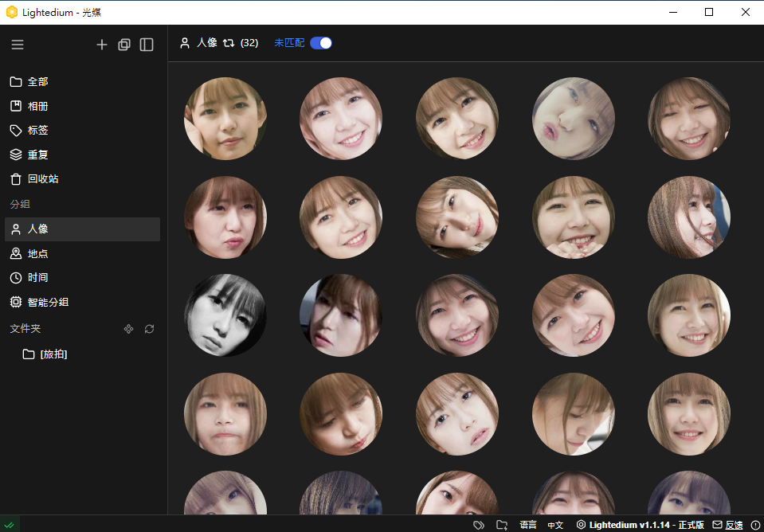Image resolution: width=764 pixels, height=532 pixels.
Task: Click the four-diamond icon next to 文件夹
Action: [128, 330]
